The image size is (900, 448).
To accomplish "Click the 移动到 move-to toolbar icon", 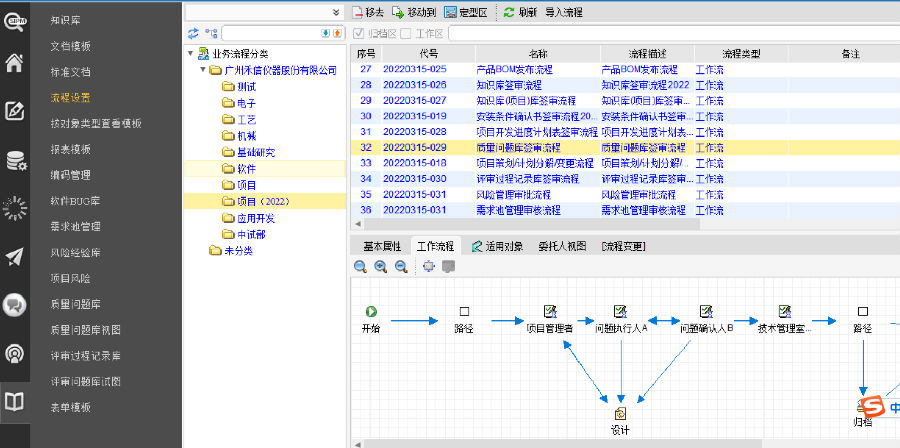I will (397, 12).
